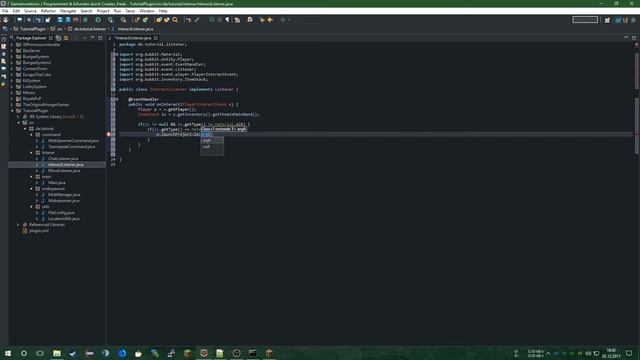Open the Project menu
The image size is (640, 360).
[103, 11]
